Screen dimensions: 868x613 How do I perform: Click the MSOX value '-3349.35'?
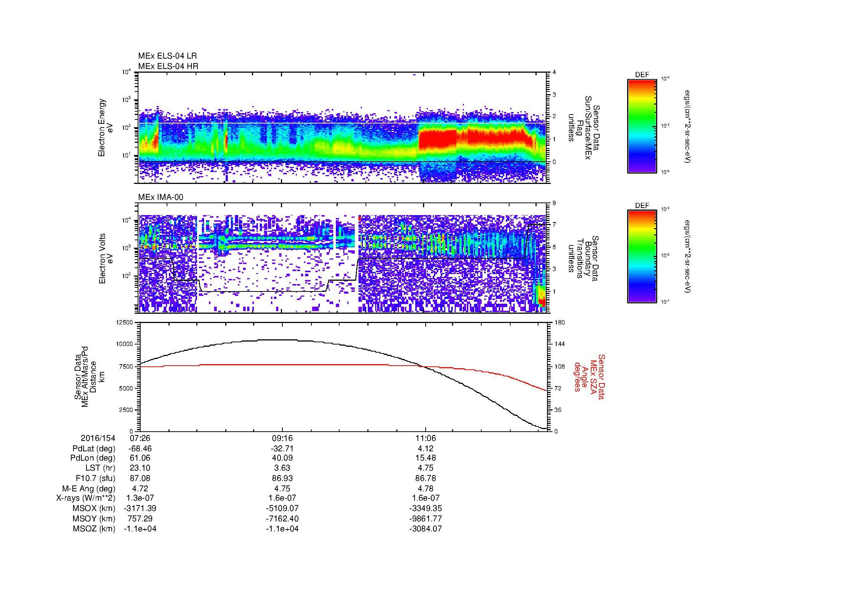426,509
